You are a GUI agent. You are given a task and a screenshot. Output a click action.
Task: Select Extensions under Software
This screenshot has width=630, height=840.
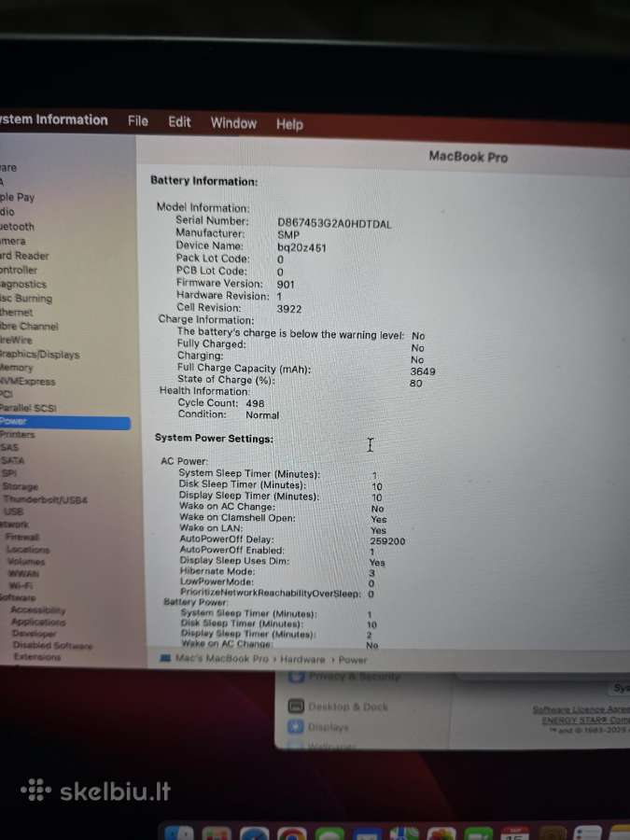pyautogui.click(x=37, y=656)
